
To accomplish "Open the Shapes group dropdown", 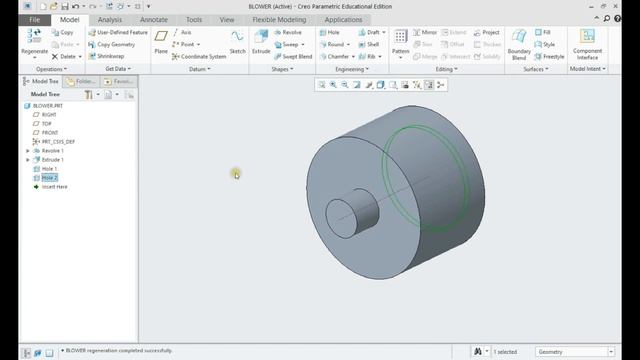I will 282,69.
